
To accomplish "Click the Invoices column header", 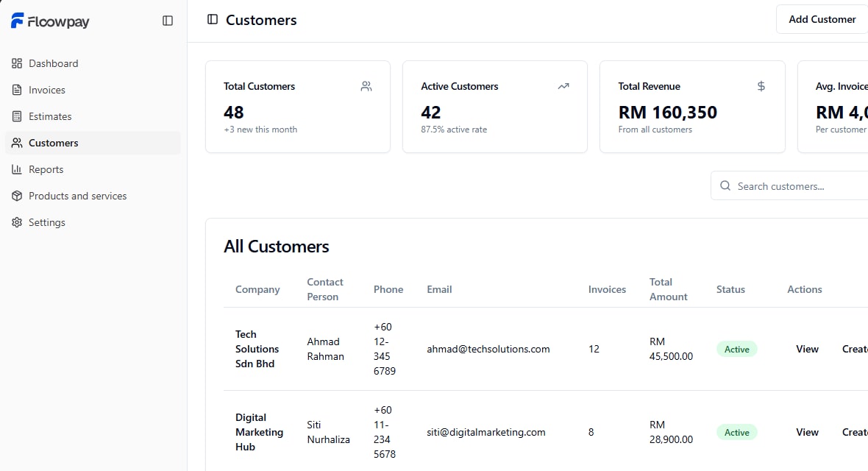I will 607,289.
